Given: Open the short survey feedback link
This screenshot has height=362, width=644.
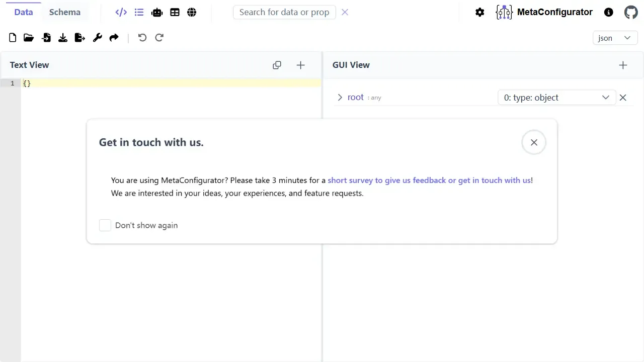Looking at the screenshot, I should pyautogui.click(x=429, y=180).
